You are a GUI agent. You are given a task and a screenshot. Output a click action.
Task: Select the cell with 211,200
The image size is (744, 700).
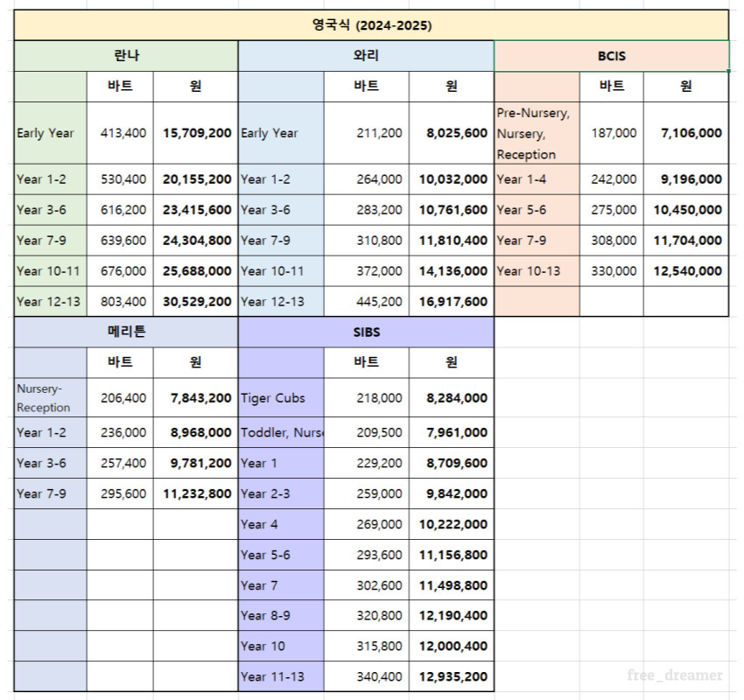tap(366, 133)
